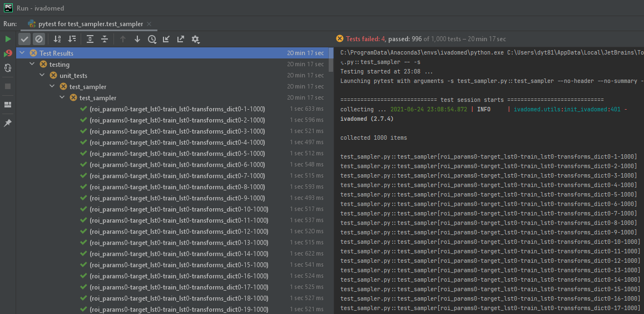Image resolution: width=644 pixels, height=314 pixels.
Task: Click failed status icon of Test Results
Action: (x=33, y=53)
